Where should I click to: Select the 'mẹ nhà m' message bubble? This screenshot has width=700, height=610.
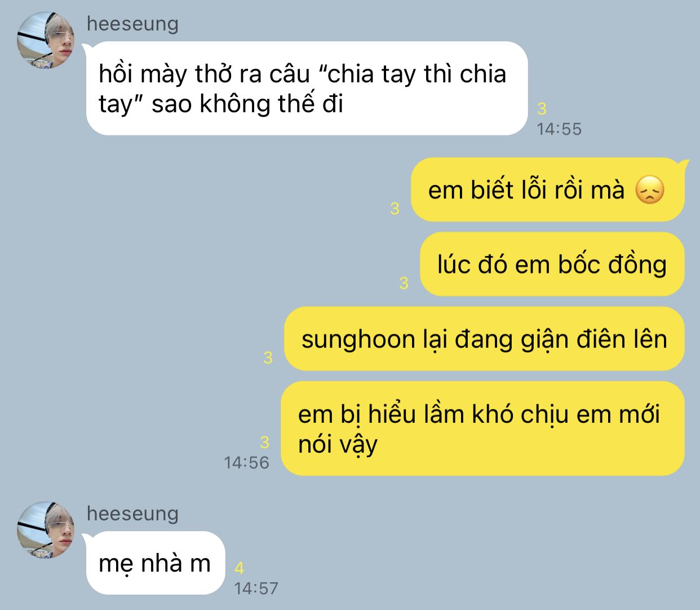[156, 563]
